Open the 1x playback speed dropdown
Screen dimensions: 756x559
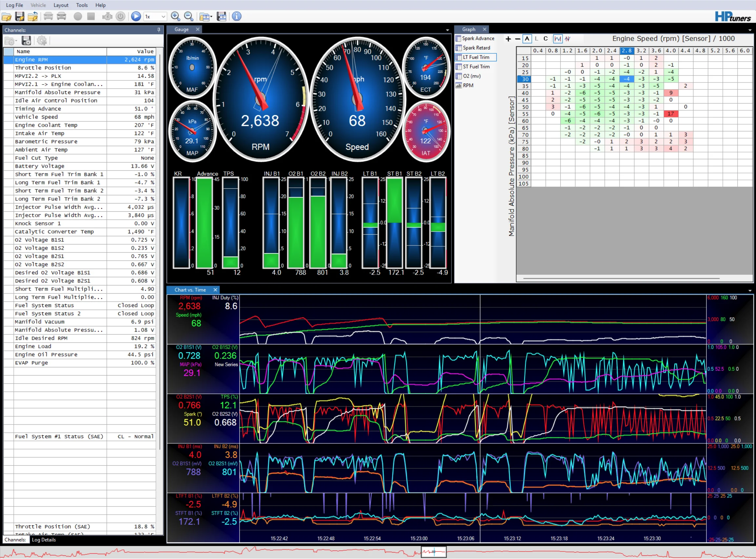(x=155, y=16)
